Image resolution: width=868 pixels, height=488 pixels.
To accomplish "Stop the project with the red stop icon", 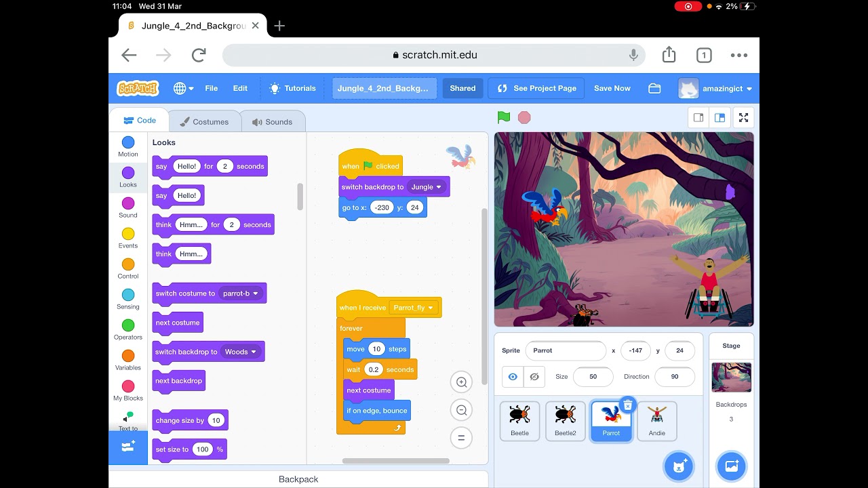I will coord(524,117).
